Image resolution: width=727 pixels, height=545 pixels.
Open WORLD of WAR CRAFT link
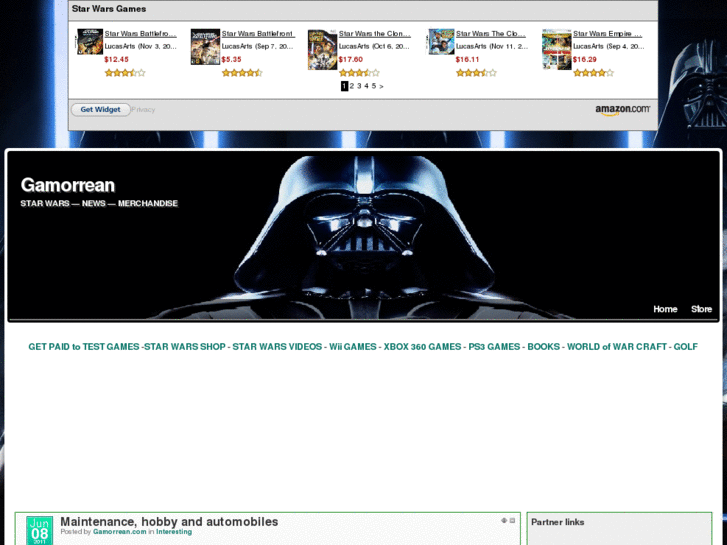pyautogui.click(x=617, y=347)
